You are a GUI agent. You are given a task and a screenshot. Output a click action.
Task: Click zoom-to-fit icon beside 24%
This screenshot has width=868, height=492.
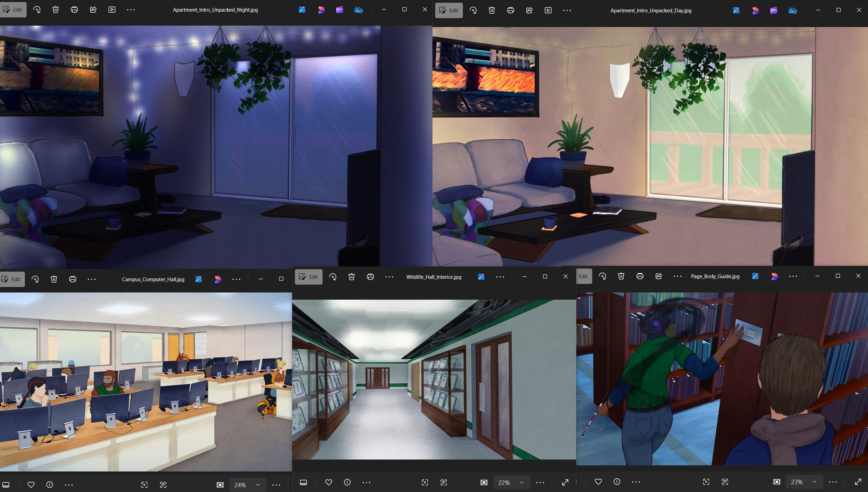pos(220,484)
